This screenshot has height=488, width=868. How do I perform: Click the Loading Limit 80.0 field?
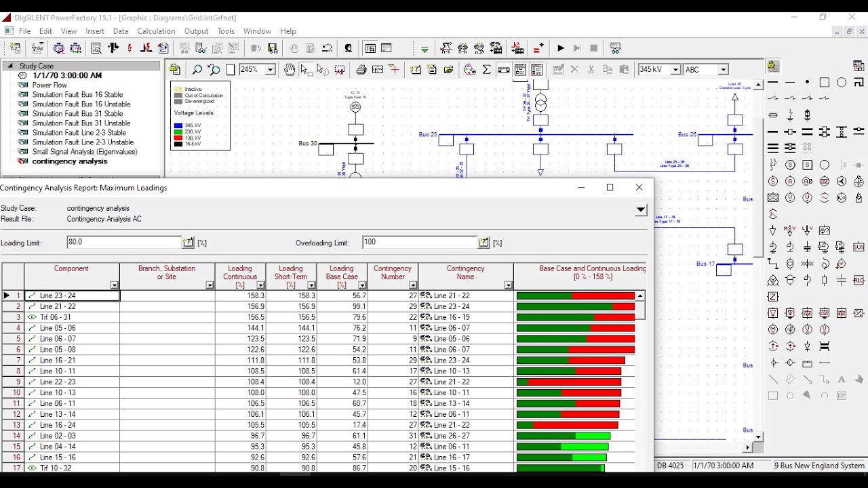pyautogui.click(x=123, y=242)
